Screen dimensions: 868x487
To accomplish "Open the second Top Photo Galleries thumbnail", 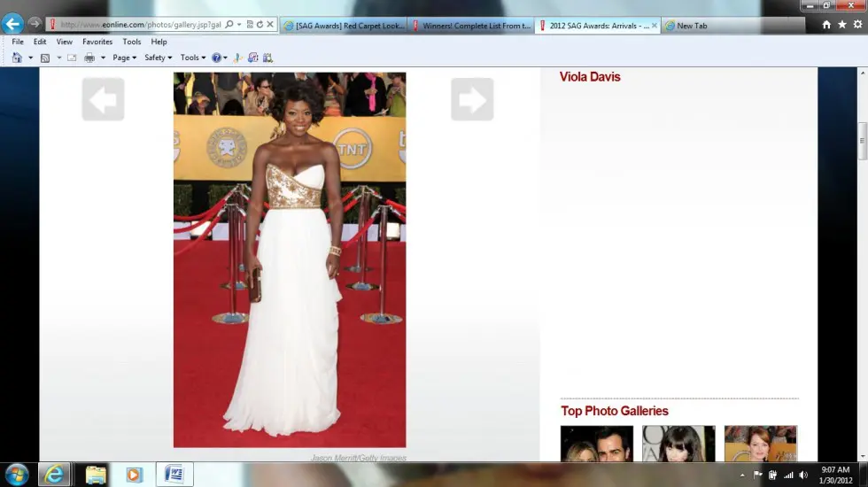I will [678, 444].
